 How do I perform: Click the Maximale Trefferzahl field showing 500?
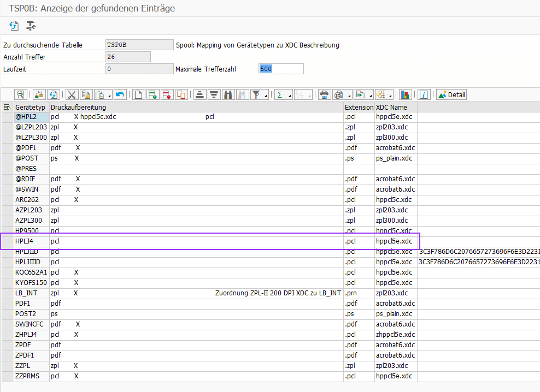pyautogui.click(x=281, y=69)
